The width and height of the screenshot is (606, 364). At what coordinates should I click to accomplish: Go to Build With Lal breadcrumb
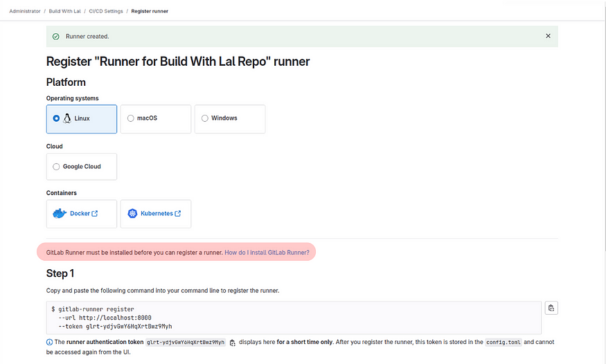tap(64, 11)
